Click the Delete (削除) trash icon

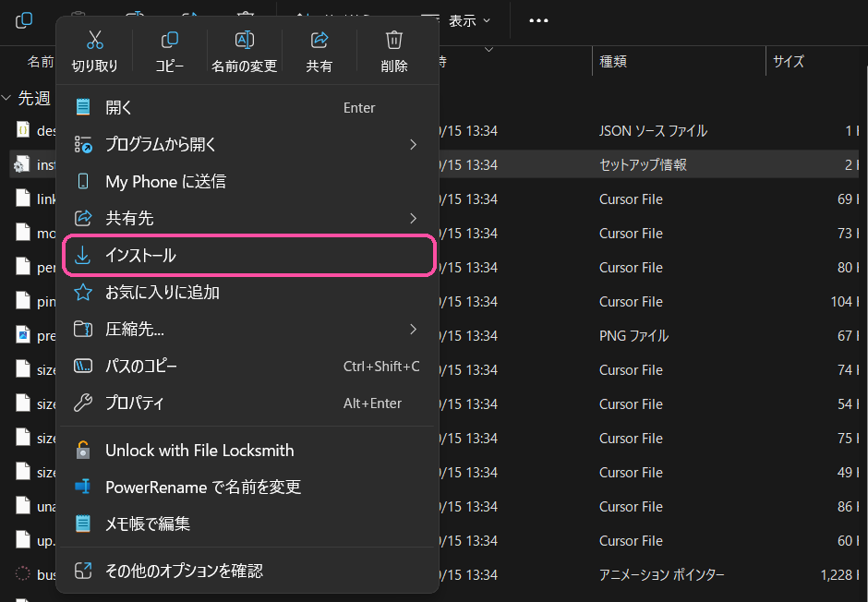point(394,40)
